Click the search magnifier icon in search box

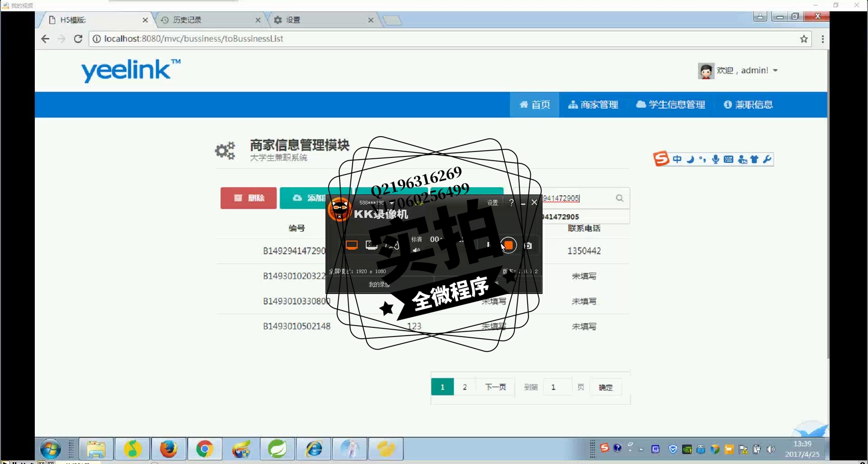[x=619, y=198]
